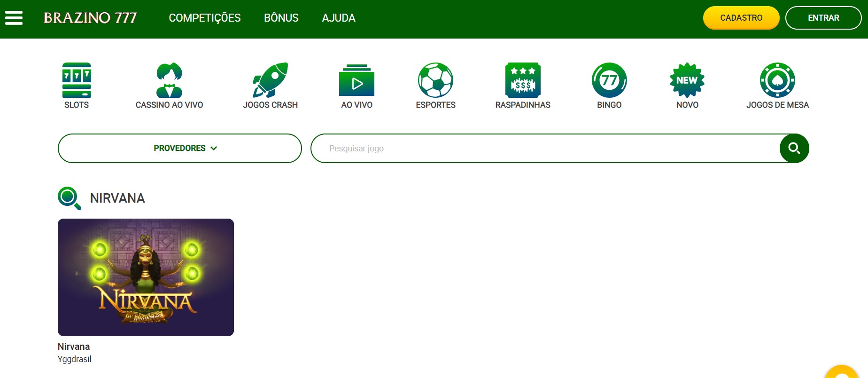Go to Esportes soccer ball icon
The height and width of the screenshot is (378, 868).
[x=435, y=80]
